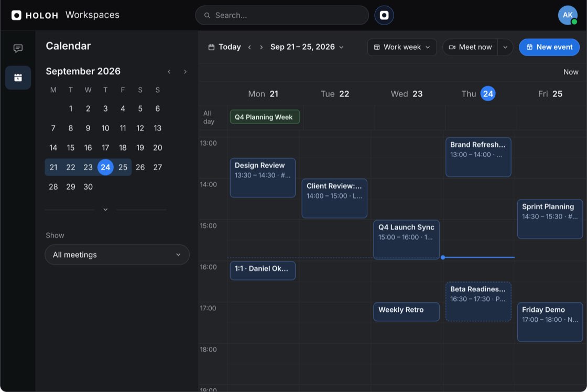Open the Brand Refresh event on Thursday
Viewport: 587px width, 392px height.
[478, 157]
